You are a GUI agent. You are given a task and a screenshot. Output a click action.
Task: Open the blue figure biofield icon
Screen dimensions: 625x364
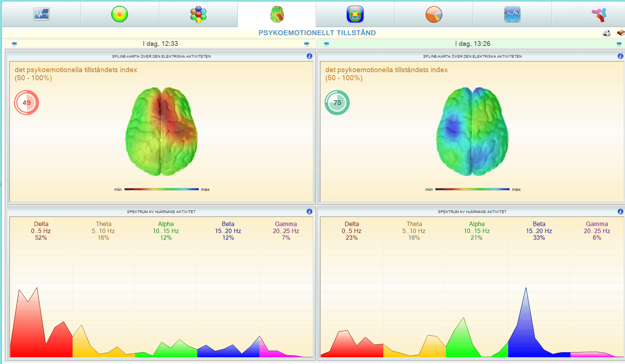coord(355,14)
